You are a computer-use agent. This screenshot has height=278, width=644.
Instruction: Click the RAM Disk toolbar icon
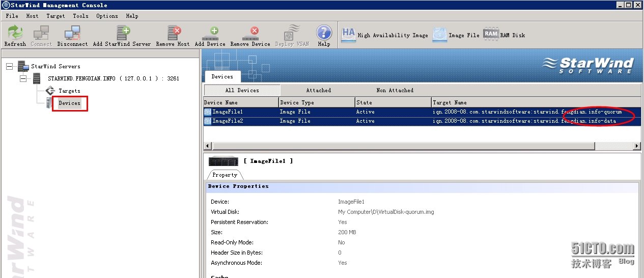[491, 34]
